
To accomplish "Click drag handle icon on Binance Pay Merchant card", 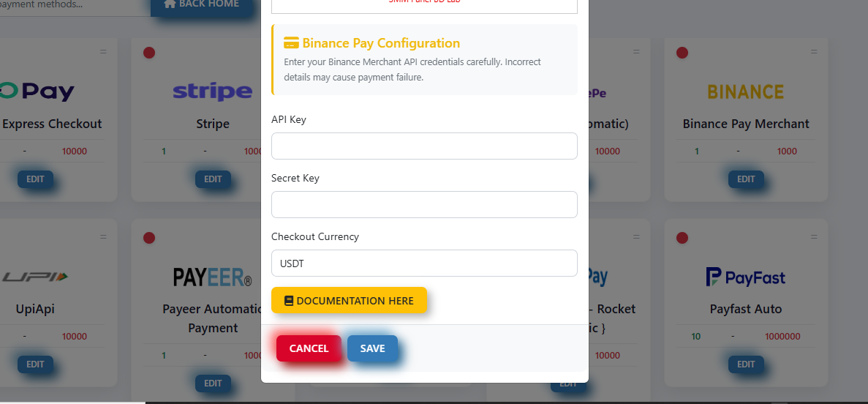I will (814, 51).
